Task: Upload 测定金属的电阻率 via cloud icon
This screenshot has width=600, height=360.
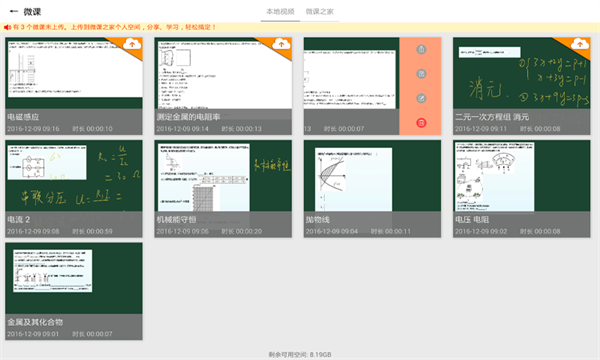Action: [281, 44]
